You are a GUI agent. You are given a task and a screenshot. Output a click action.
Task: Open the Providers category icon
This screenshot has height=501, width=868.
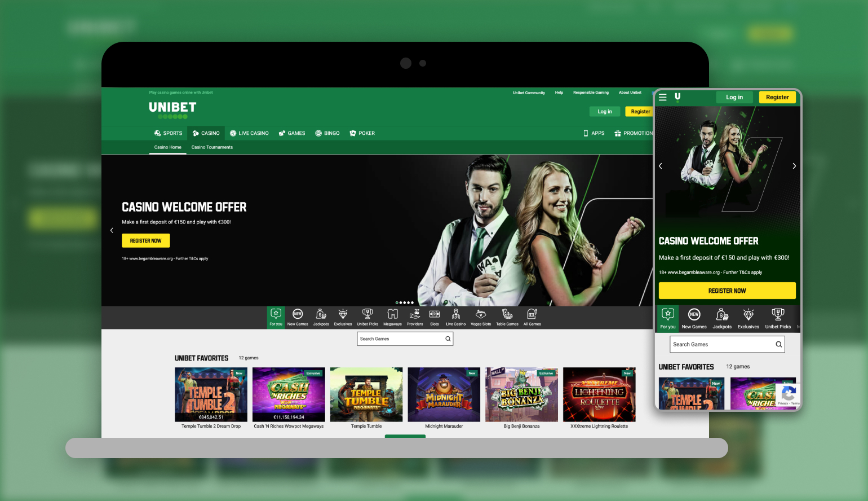click(415, 317)
